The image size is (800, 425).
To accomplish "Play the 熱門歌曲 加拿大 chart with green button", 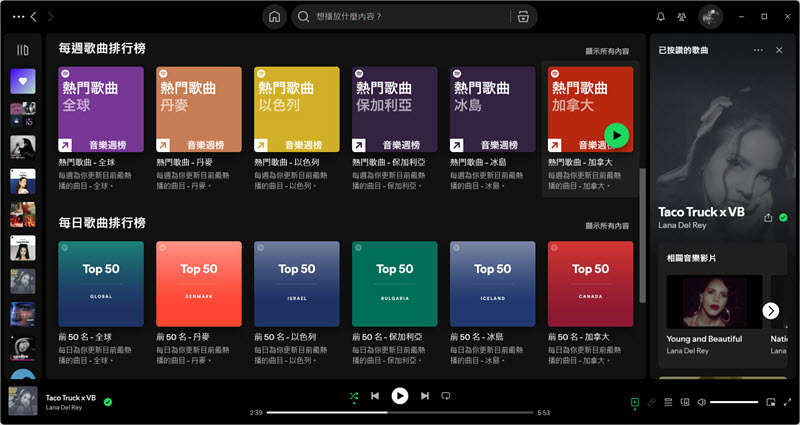I will coord(616,135).
